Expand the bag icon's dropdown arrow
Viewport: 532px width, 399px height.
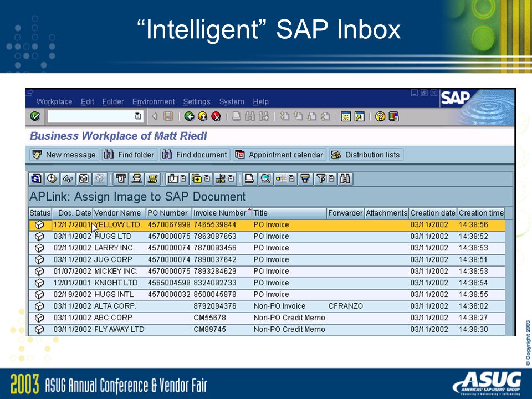point(183,178)
